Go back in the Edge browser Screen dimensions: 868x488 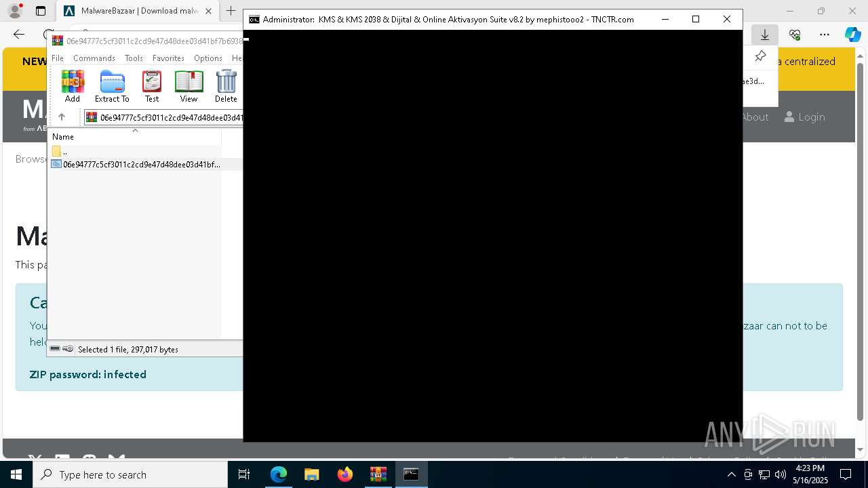click(19, 35)
